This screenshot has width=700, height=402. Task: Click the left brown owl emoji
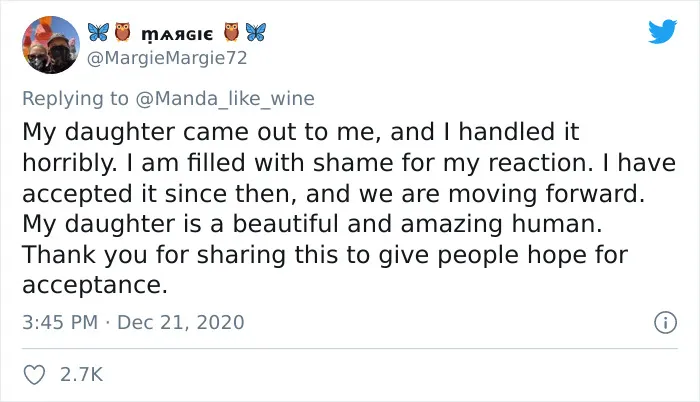pos(122,32)
